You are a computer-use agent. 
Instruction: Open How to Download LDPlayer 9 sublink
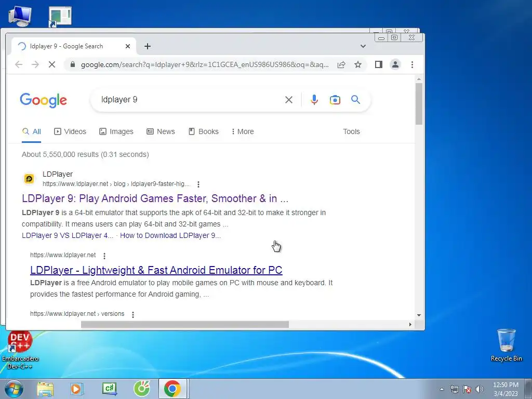(170, 235)
